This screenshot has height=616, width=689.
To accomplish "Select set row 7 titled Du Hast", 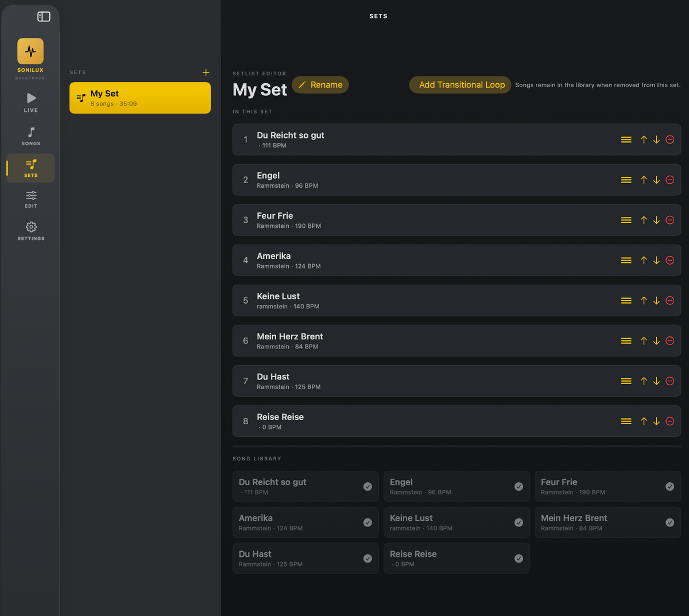I will tap(456, 381).
